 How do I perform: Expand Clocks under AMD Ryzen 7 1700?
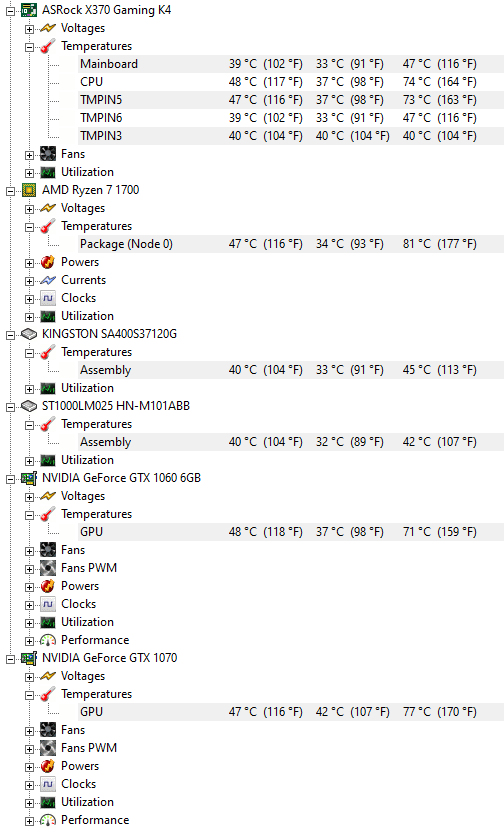tap(29, 299)
